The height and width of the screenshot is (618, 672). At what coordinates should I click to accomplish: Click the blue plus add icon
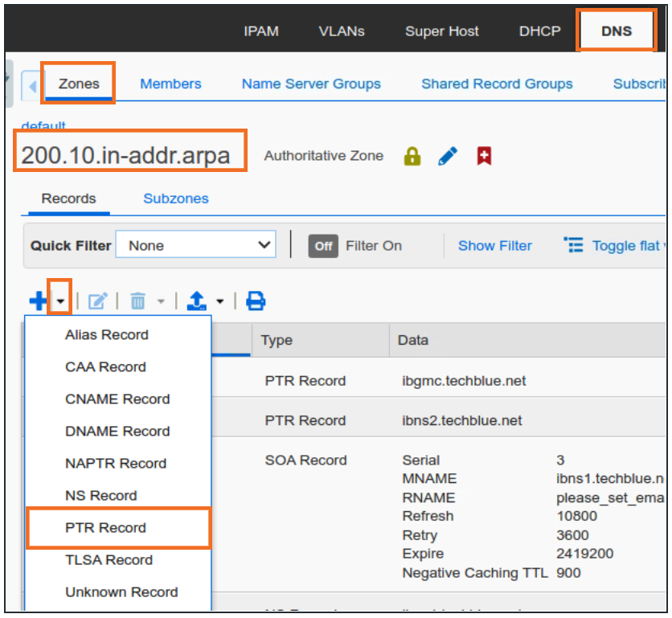38,301
